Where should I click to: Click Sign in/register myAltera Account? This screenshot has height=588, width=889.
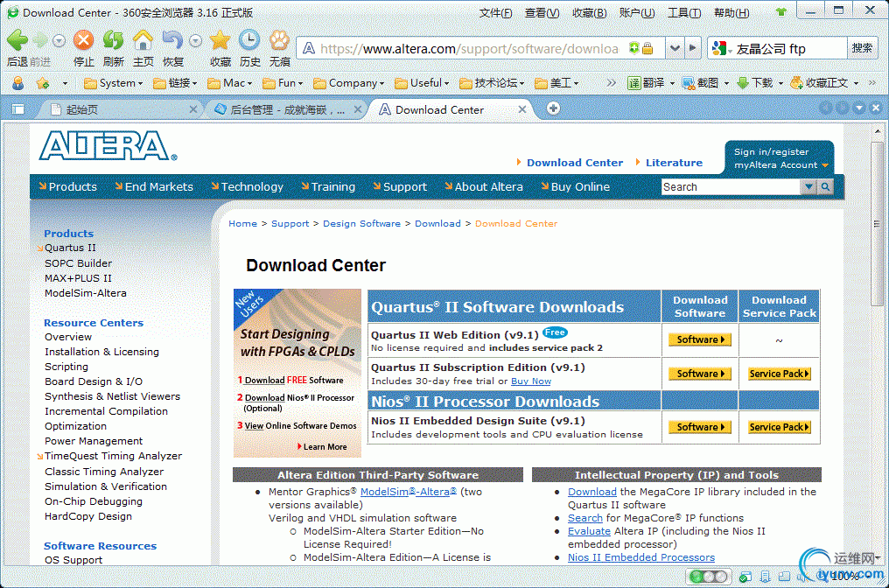coord(780,158)
